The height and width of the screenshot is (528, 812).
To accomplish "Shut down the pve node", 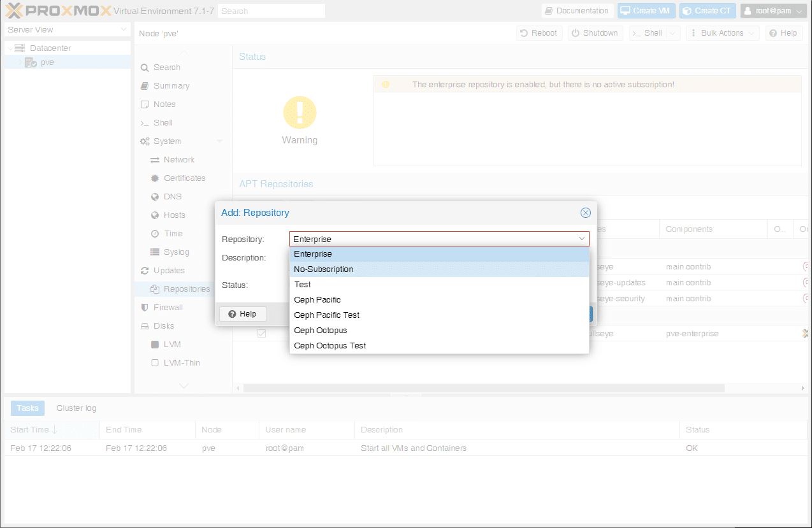I will tap(595, 33).
